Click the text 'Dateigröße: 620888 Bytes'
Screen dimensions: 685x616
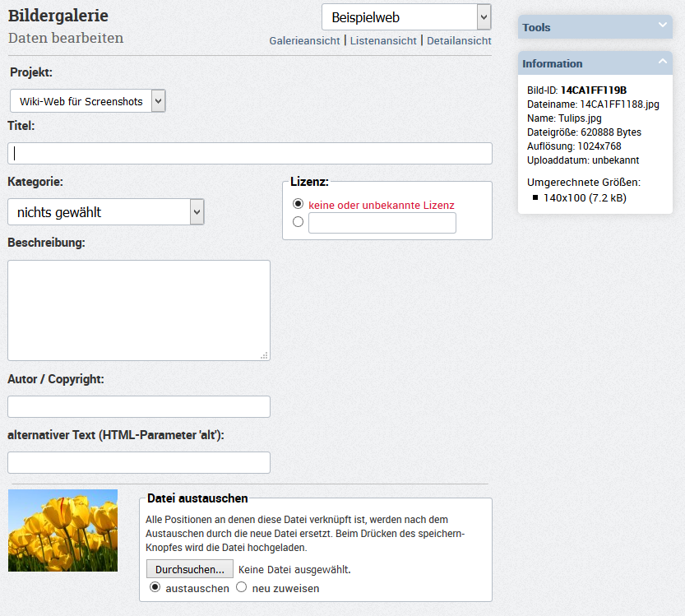point(584,132)
